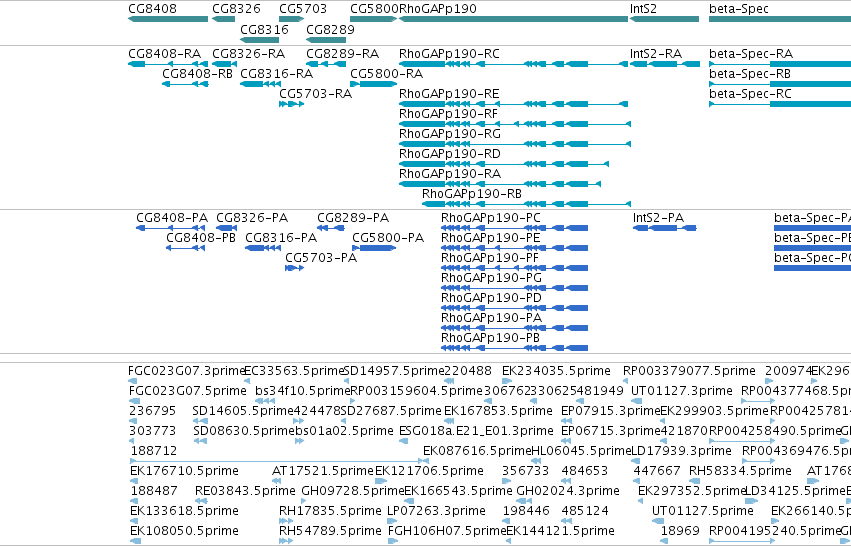Select the RhoGAPp190-PE protein label
The width and height of the screenshot is (851, 546).
tap(491, 238)
